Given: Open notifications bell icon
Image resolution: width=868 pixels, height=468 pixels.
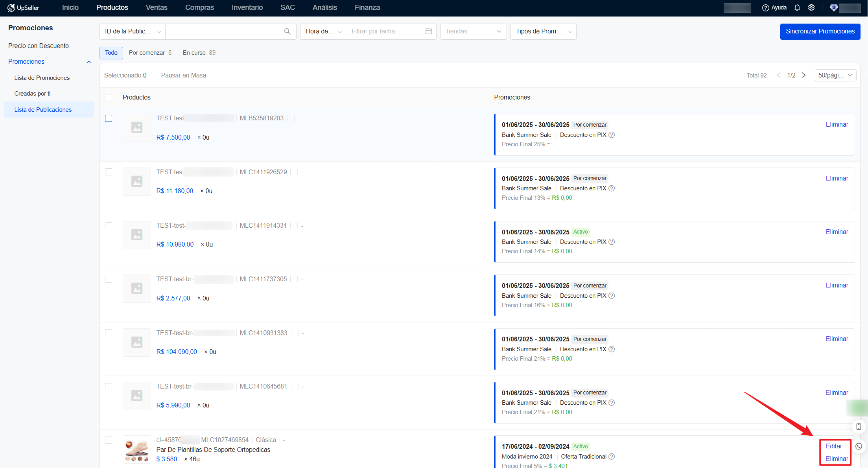Looking at the screenshot, I should [x=797, y=8].
